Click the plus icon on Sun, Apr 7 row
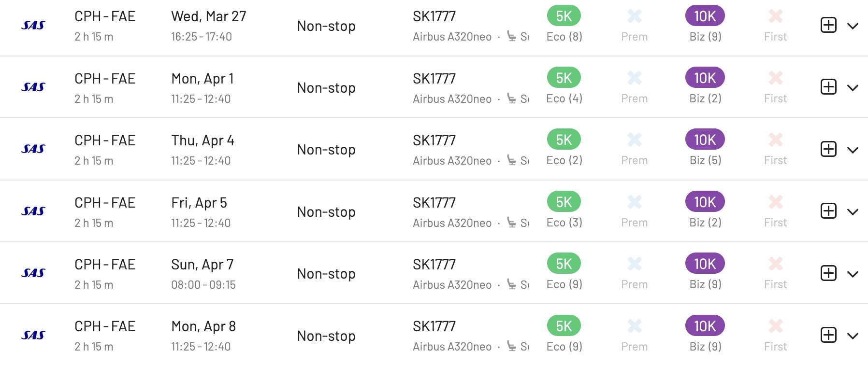This screenshot has height=365, width=868. pyautogui.click(x=828, y=273)
